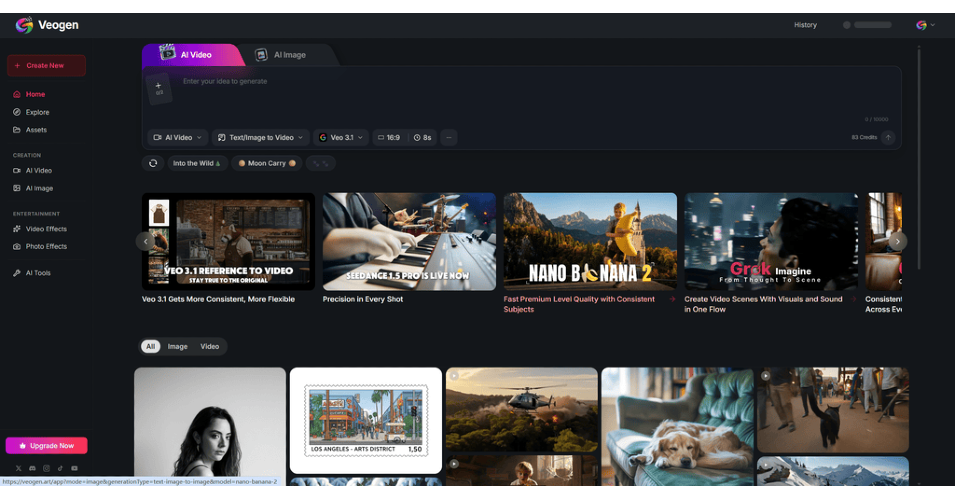955x500 pixels.
Task: Expand the AI Video type dropdown
Action: point(177,138)
